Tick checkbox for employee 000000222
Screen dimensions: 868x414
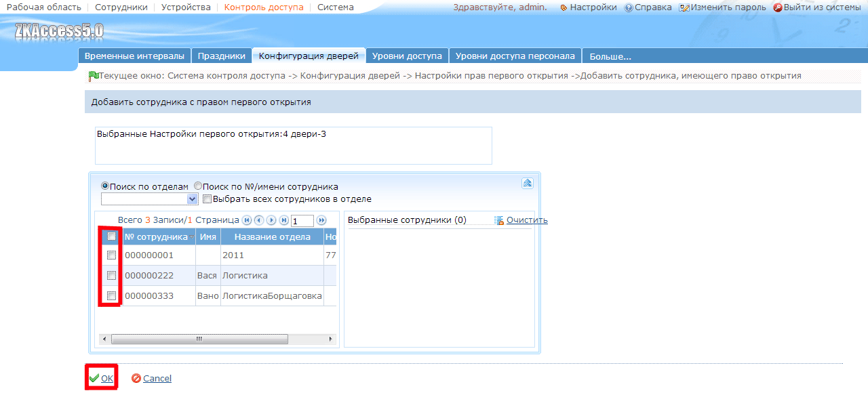[x=112, y=276]
